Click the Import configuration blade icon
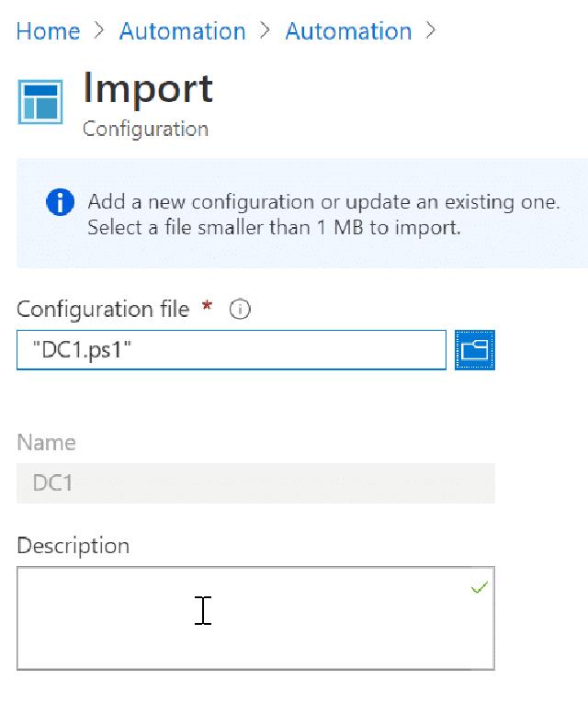 point(40,101)
